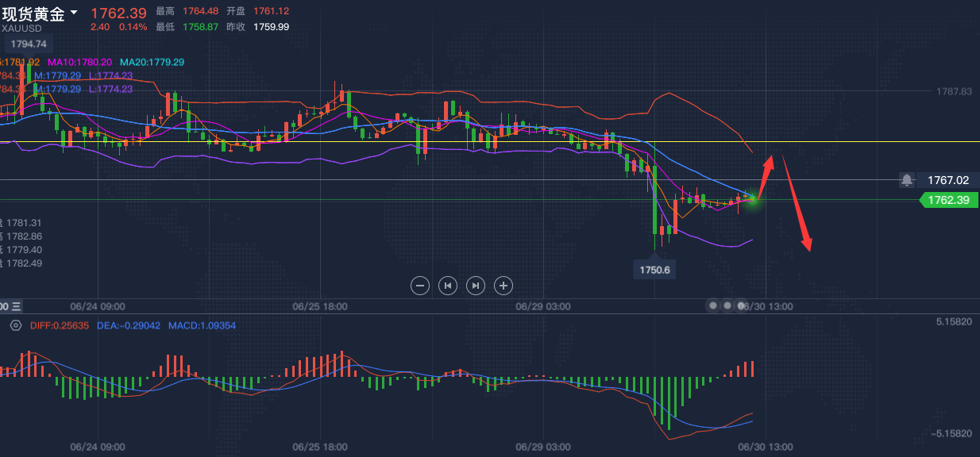Click the price alert bell icon

click(907, 180)
